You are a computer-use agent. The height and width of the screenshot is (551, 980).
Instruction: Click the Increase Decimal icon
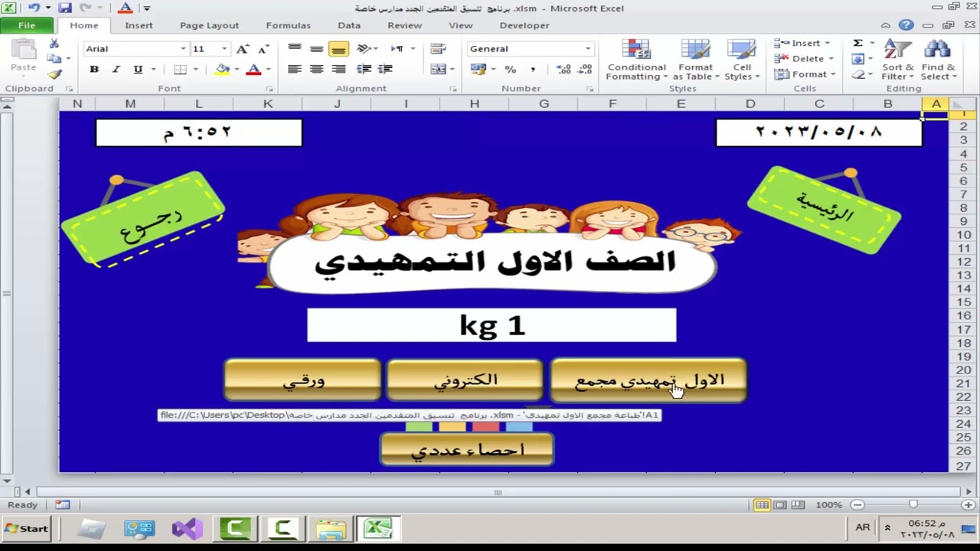coord(564,70)
